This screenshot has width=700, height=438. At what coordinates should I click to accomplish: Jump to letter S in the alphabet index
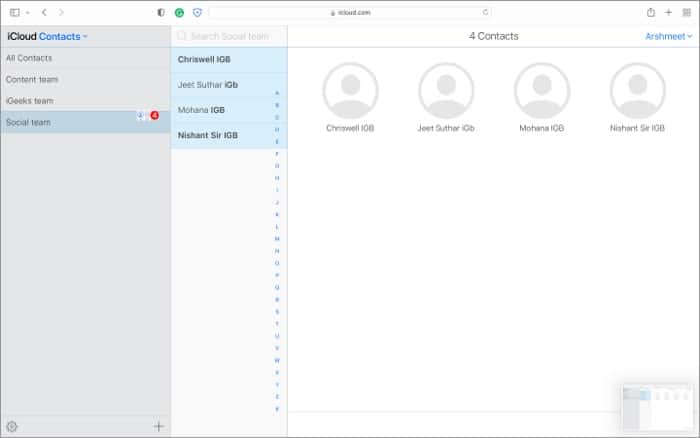coord(277,312)
